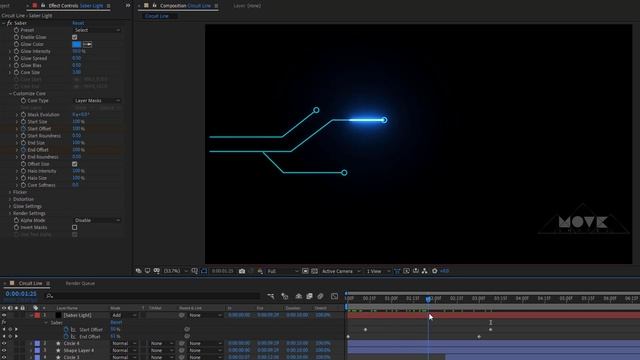This screenshot has height=360, width=640.
Task: Expand the Distortion group
Action: pos(10,199)
